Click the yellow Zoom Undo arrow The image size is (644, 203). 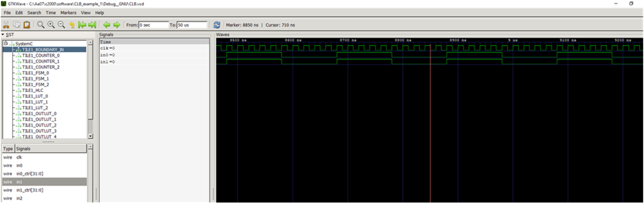tap(71, 24)
